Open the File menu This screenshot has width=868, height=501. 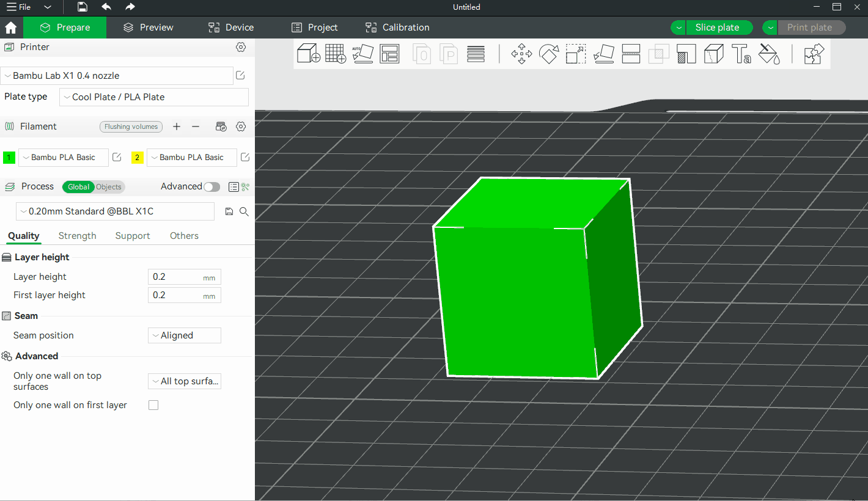tap(18, 7)
